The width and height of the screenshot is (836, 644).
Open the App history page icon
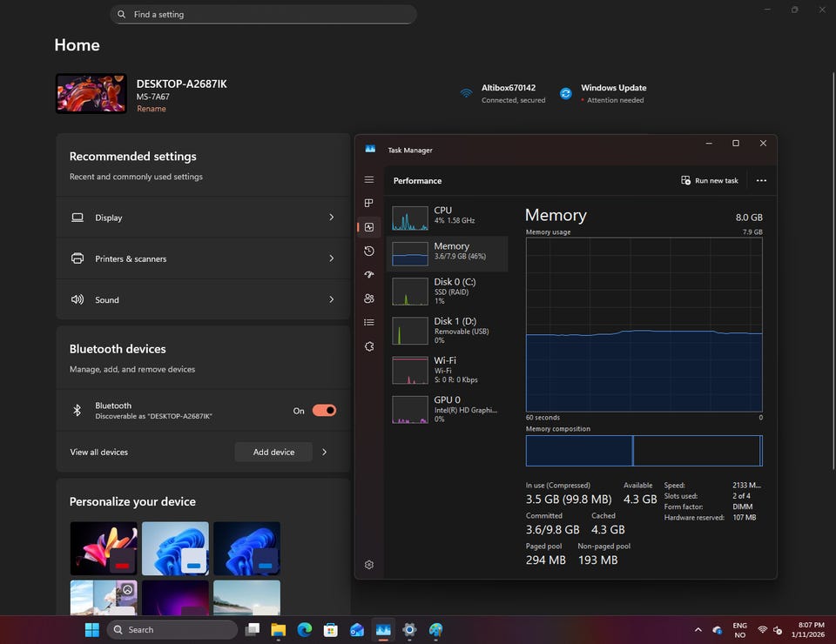pyautogui.click(x=369, y=251)
